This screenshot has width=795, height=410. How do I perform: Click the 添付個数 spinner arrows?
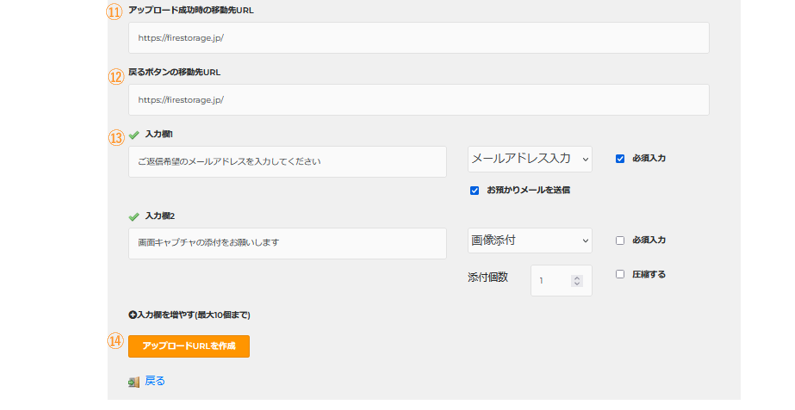577,281
